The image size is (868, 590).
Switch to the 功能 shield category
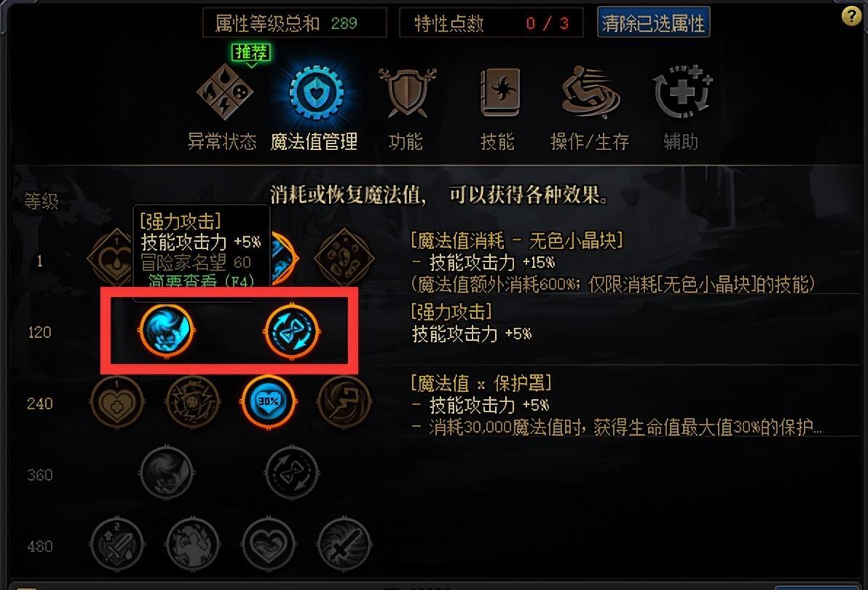pyautogui.click(x=408, y=93)
